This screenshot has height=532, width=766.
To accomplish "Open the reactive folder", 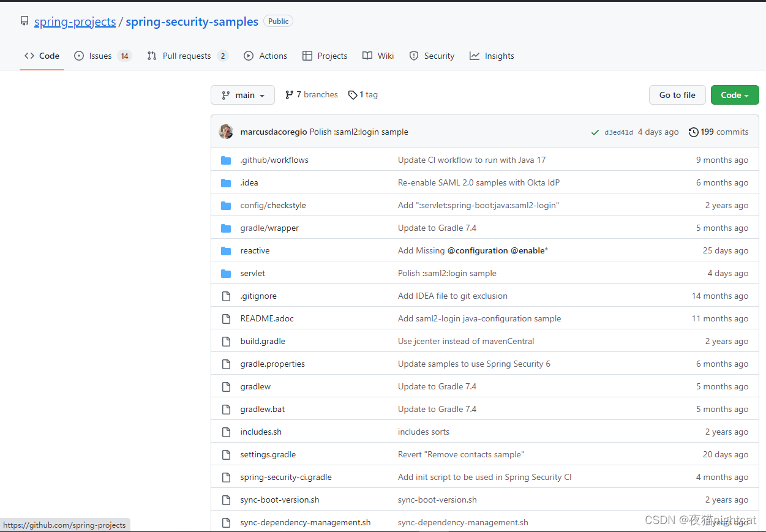I will pos(255,251).
